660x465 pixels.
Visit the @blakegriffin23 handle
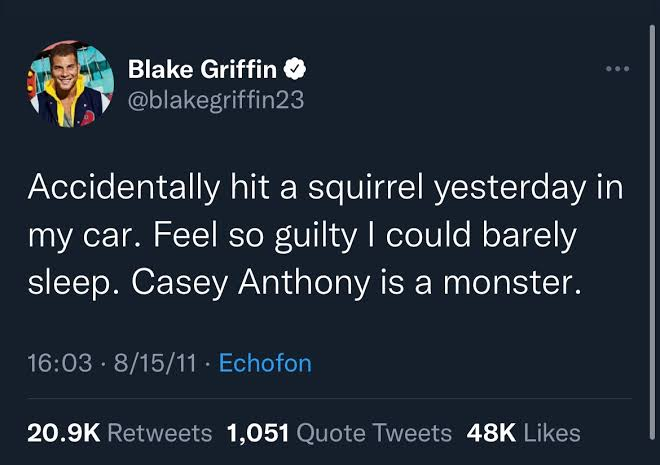coord(216,100)
